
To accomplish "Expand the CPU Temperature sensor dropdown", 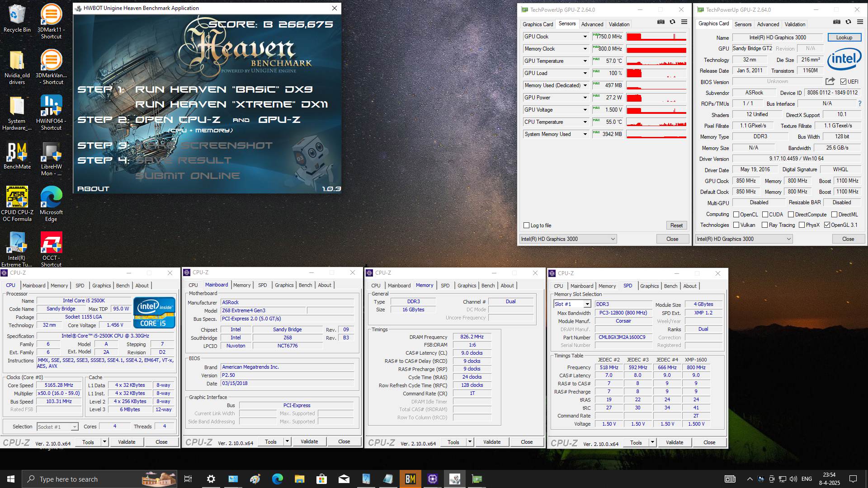I will [585, 122].
